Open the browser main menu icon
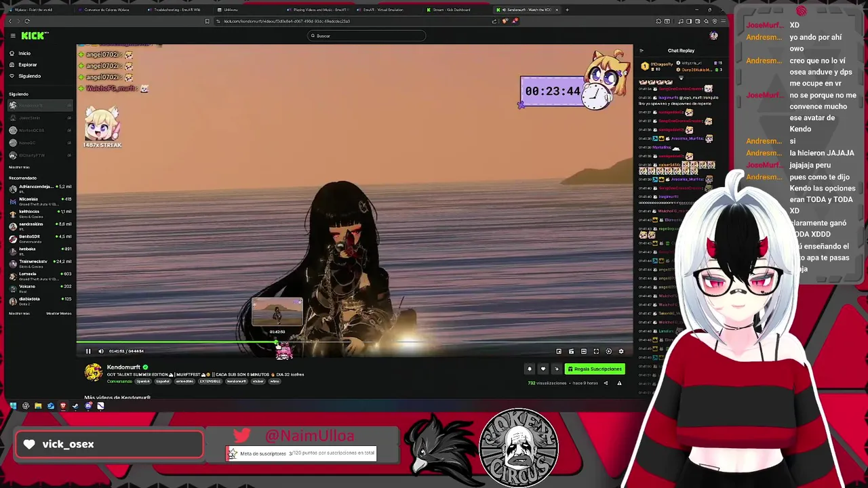Screen dimensions: 868x488 (723, 21)
